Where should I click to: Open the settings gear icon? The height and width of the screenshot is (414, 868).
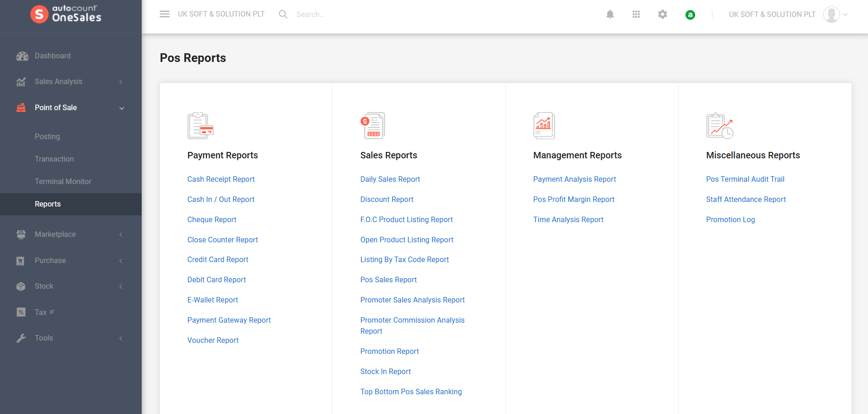pyautogui.click(x=663, y=14)
